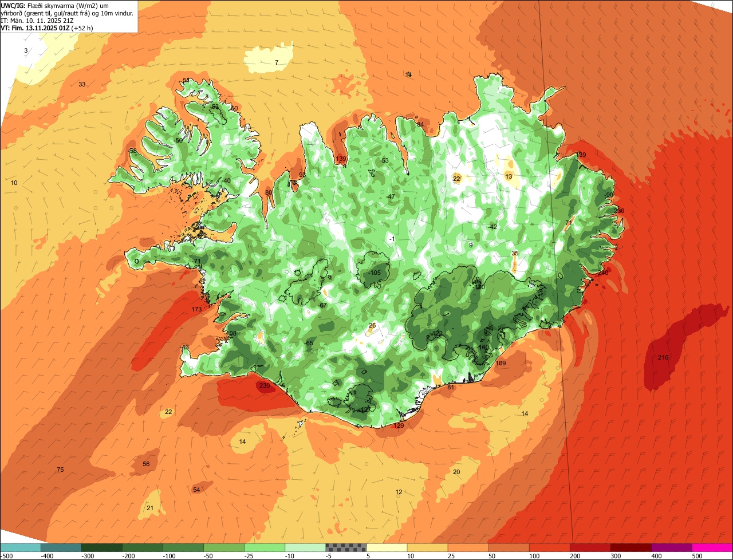Click the '35' value in the eastern highlands
The height and width of the screenshot is (560, 733).
(x=515, y=254)
